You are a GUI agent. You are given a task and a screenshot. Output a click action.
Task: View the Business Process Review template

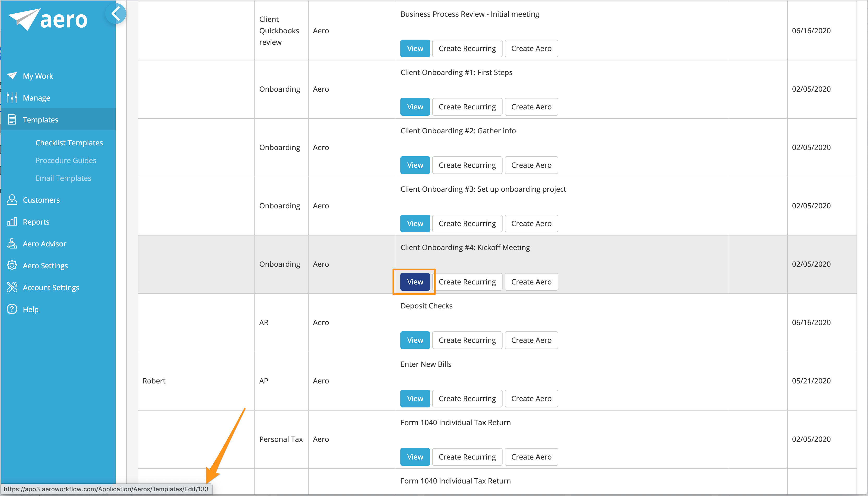(415, 48)
